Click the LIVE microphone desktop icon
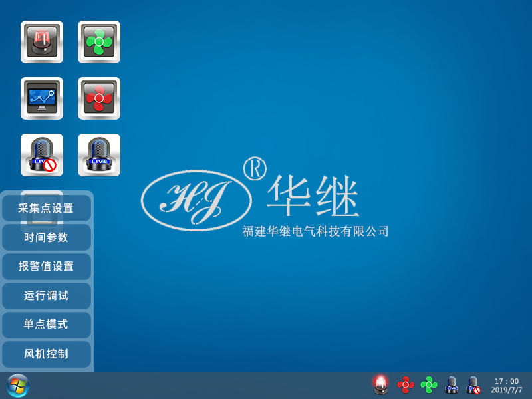The height and width of the screenshot is (399, 532). (99, 155)
